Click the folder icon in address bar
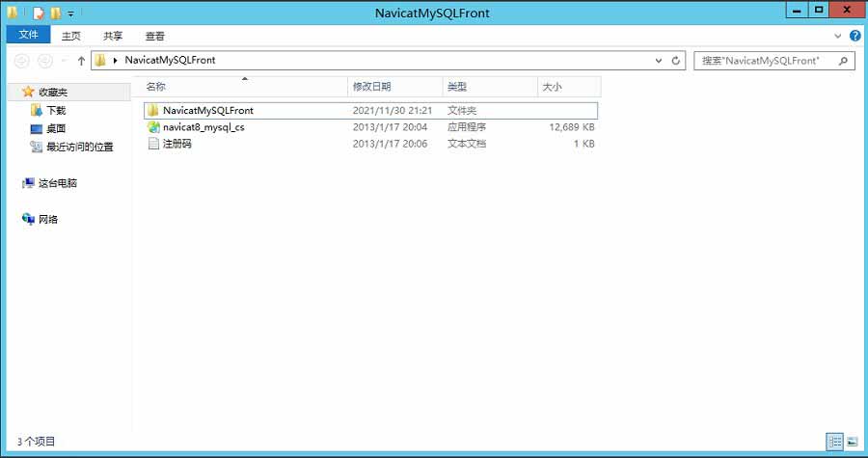Viewport: 868px width, 458px height. click(99, 61)
